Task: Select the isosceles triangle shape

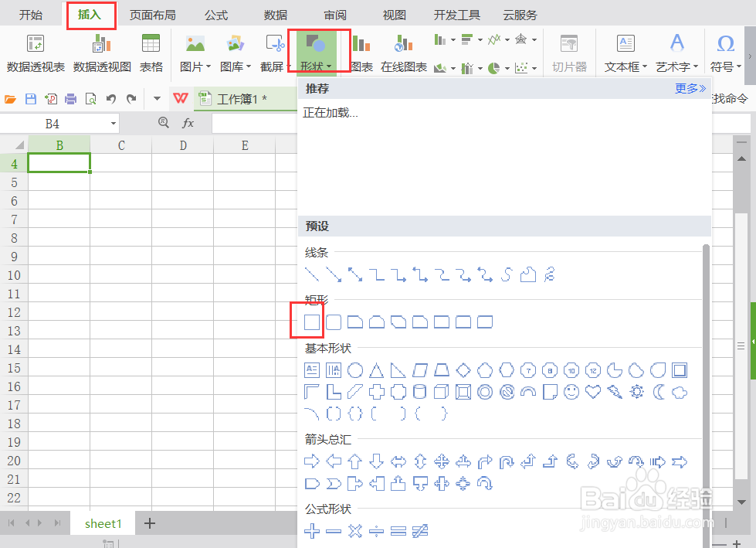Action: click(x=377, y=370)
